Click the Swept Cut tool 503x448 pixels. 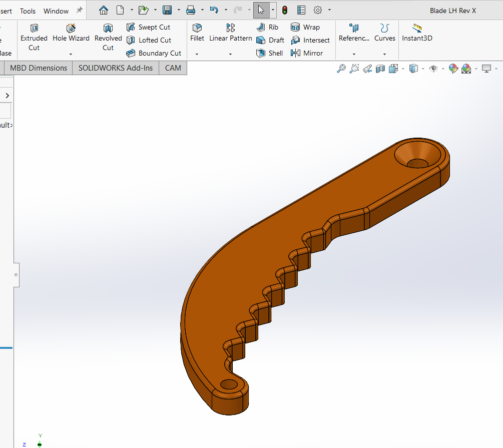pyautogui.click(x=149, y=27)
